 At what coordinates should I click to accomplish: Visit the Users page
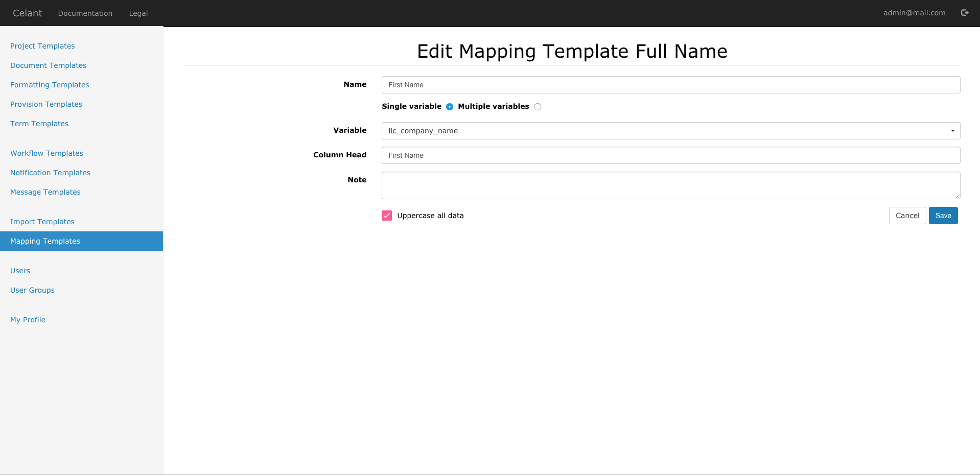tap(20, 271)
